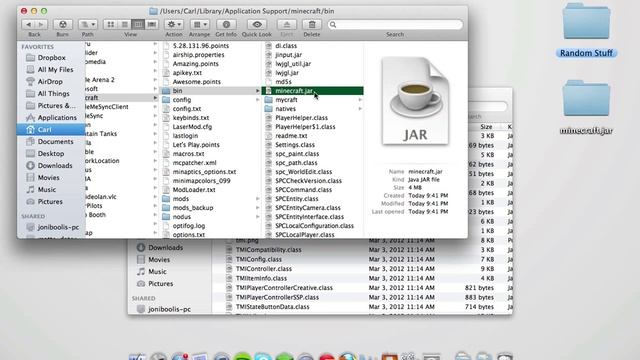Open the Action gear menu

tap(173, 24)
